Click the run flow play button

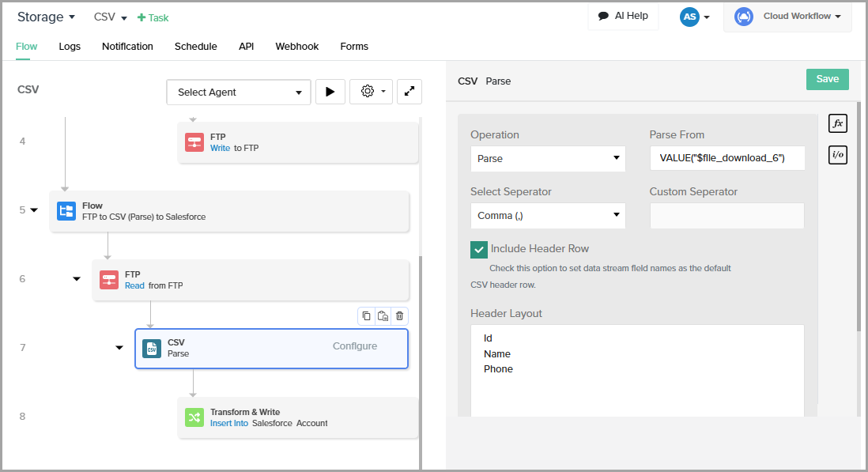330,92
